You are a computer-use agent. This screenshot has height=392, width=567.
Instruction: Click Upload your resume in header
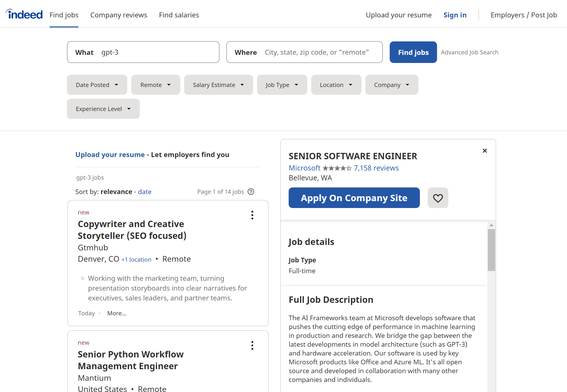[399, 15]
